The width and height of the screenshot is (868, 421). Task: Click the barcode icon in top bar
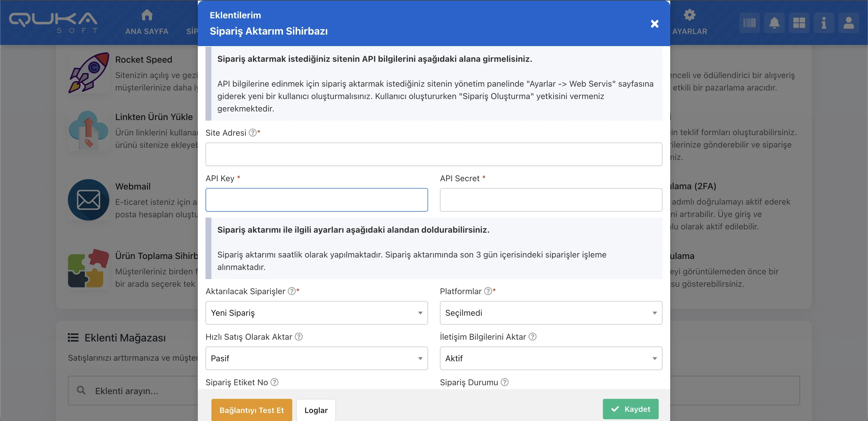click(x=749, y=23)
